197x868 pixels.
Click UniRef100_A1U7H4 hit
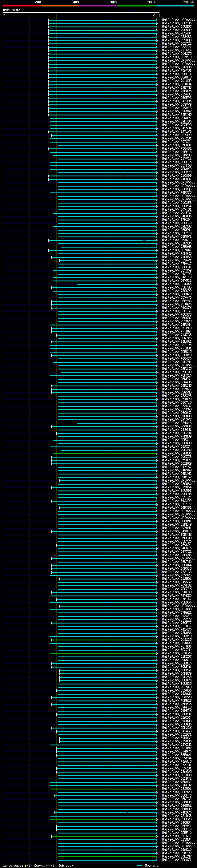[x=176, y=362]
